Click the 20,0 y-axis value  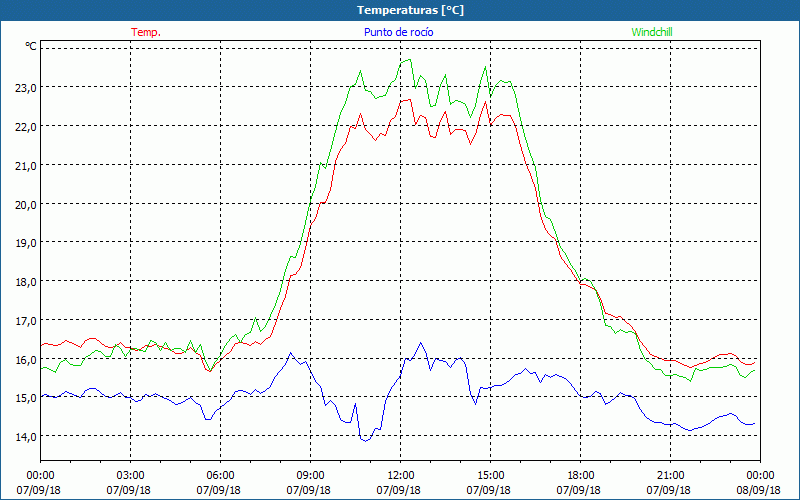click(x=25, y=205)
